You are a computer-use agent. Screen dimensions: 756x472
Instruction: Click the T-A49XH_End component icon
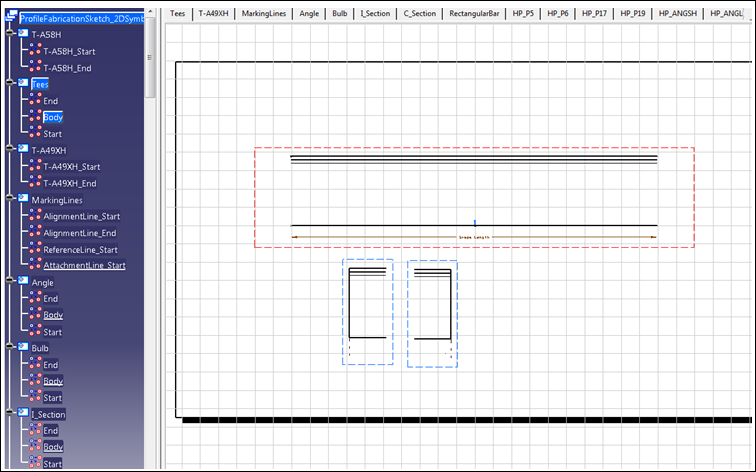(x=35, y=183)
